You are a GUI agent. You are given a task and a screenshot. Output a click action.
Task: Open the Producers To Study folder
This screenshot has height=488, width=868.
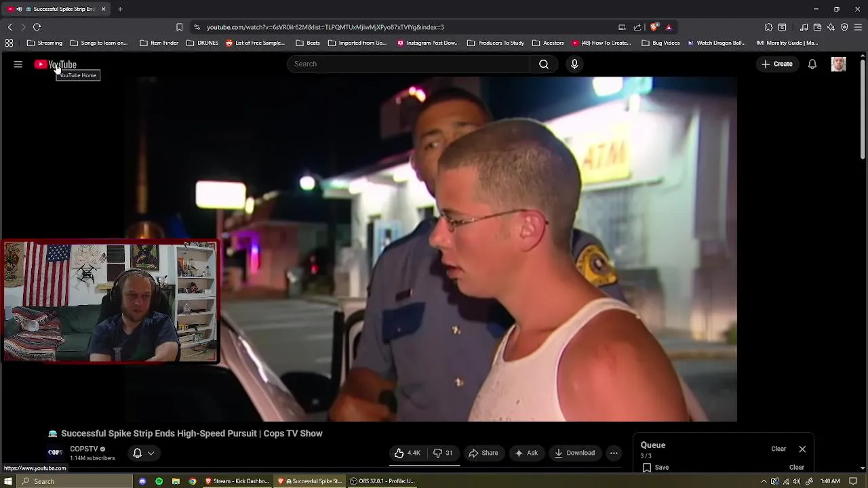coord(496,43)
